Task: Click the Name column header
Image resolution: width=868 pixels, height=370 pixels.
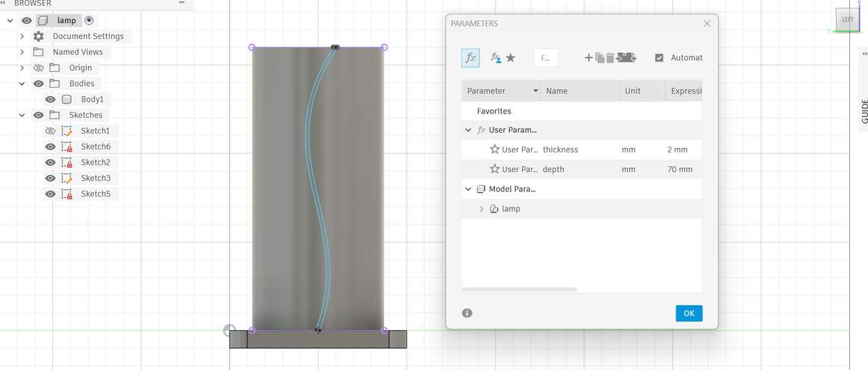Action: [579, 91]
